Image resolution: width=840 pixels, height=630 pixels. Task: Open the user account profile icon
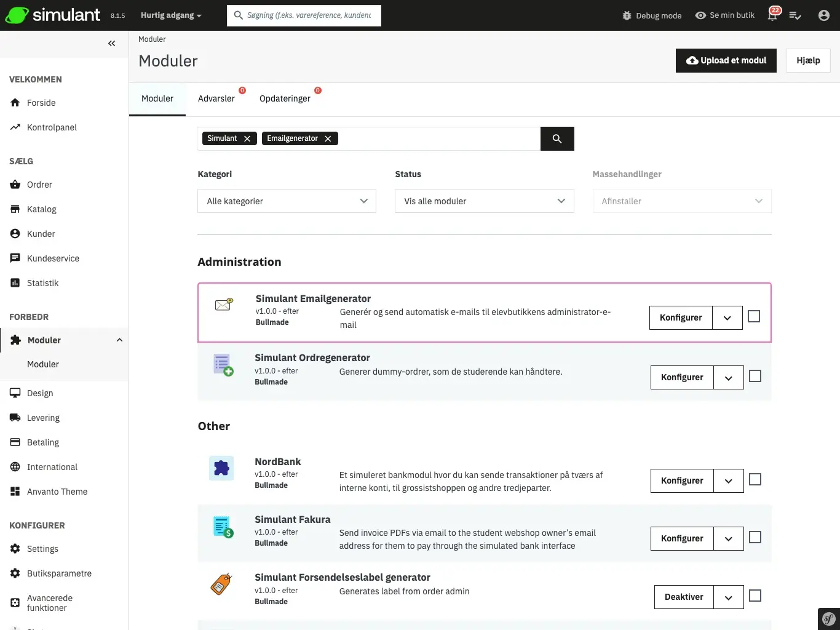(825, 15)
